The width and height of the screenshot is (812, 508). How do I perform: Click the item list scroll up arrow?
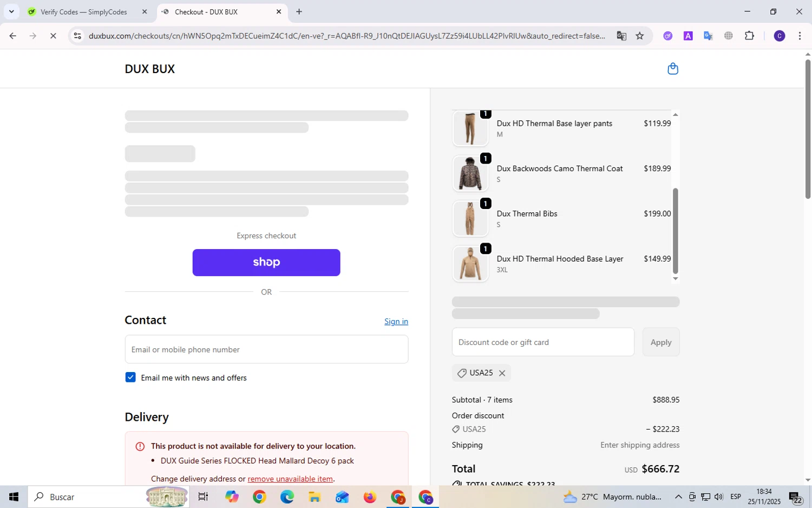click(x=675, y=114)
